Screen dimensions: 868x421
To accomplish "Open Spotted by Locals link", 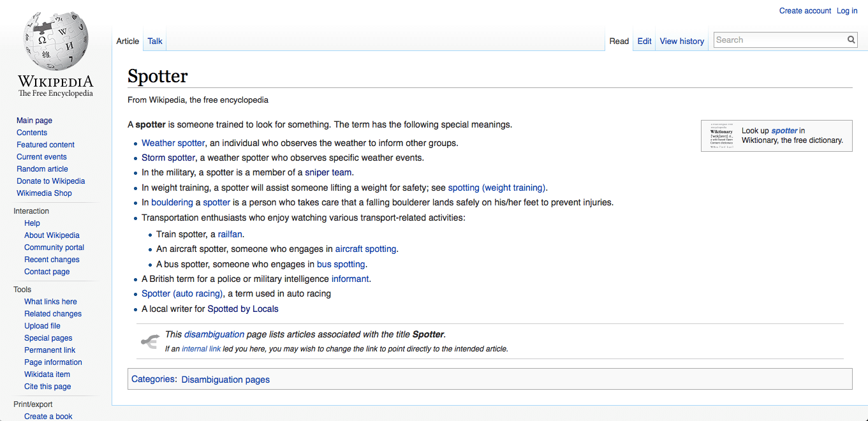I will point(243,309).
